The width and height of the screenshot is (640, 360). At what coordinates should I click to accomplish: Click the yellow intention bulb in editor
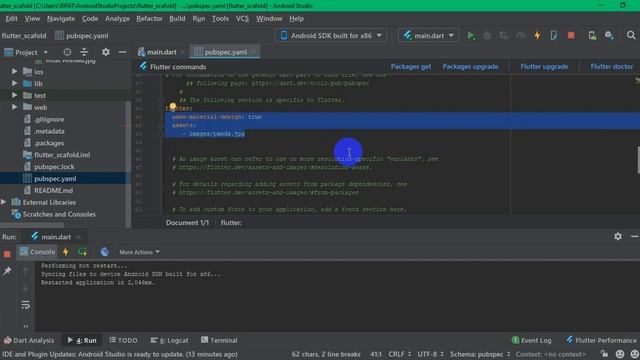point(173,107)
